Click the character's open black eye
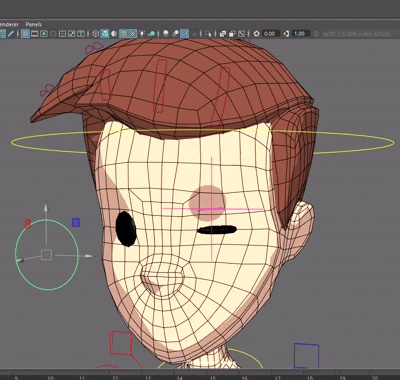This screenshot has width=400, height=380. point(126,229)
